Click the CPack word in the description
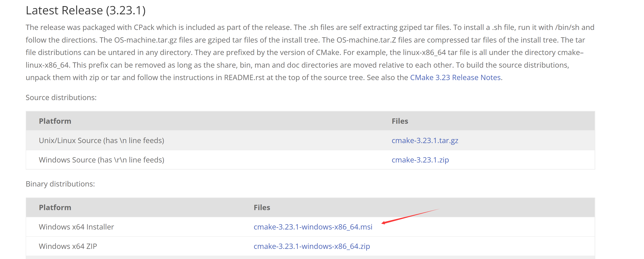The image size is (644, 259). coord(144,27)
